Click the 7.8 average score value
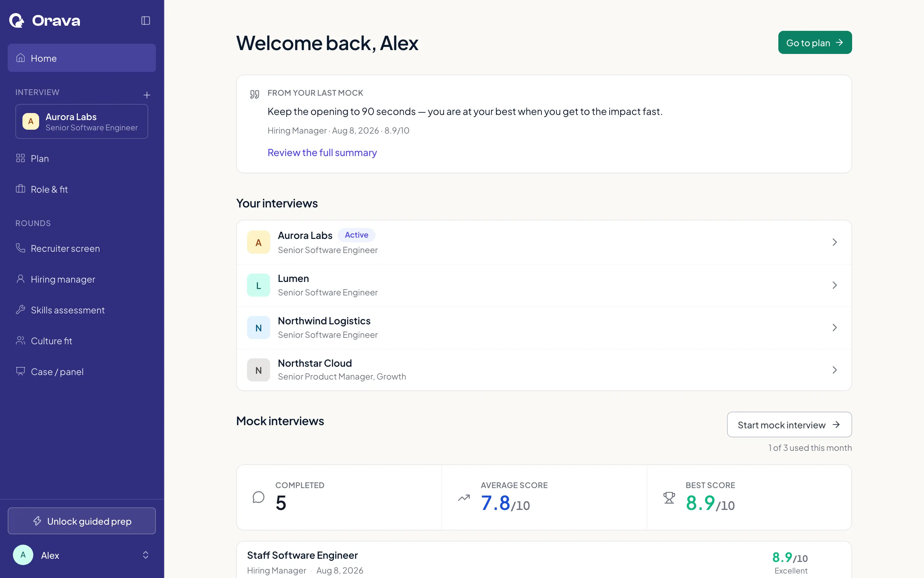924x578 pixels. (x=495, y=503)
